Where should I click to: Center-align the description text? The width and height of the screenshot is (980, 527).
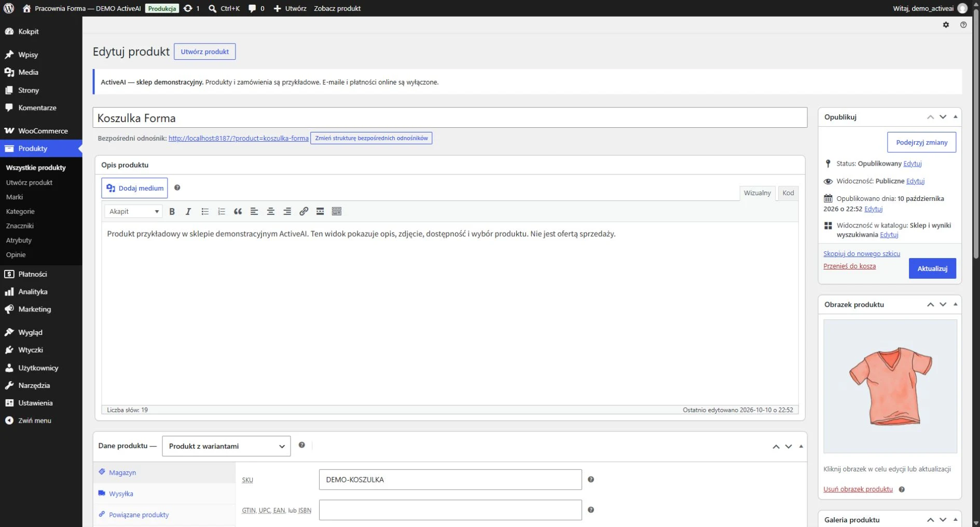pyautogui.click(x=271, y=211)
